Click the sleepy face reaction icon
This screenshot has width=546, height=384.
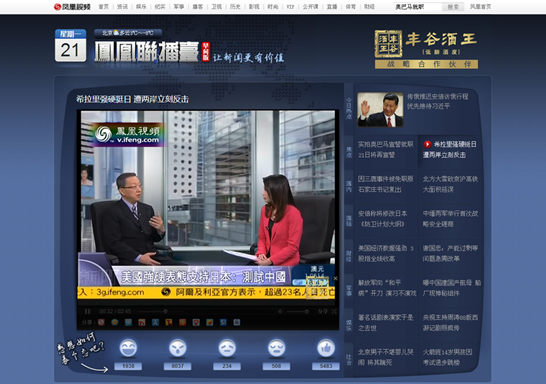(276, 348)
